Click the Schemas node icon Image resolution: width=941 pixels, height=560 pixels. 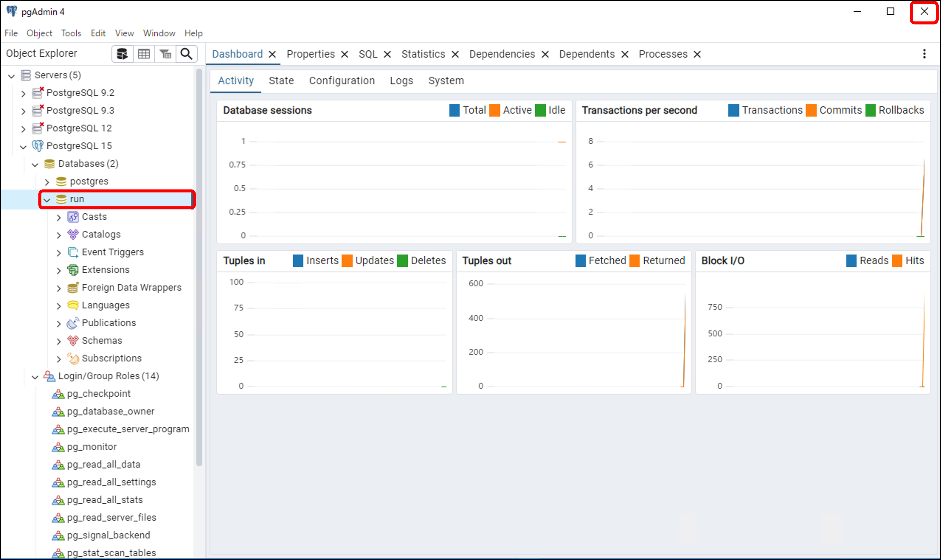point(73,341)
